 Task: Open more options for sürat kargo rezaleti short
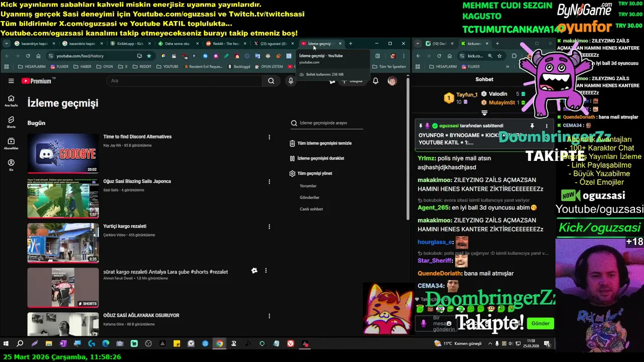point(266,271)
